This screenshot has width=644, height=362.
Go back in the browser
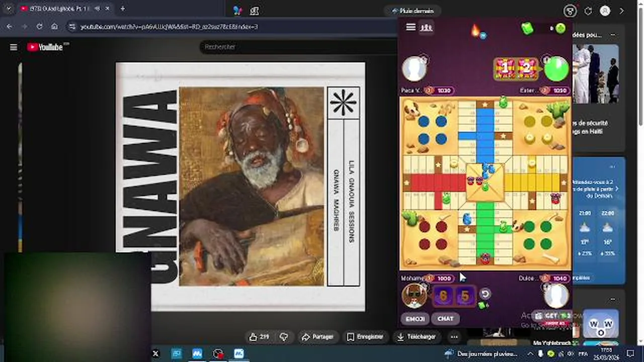point(10,26)
